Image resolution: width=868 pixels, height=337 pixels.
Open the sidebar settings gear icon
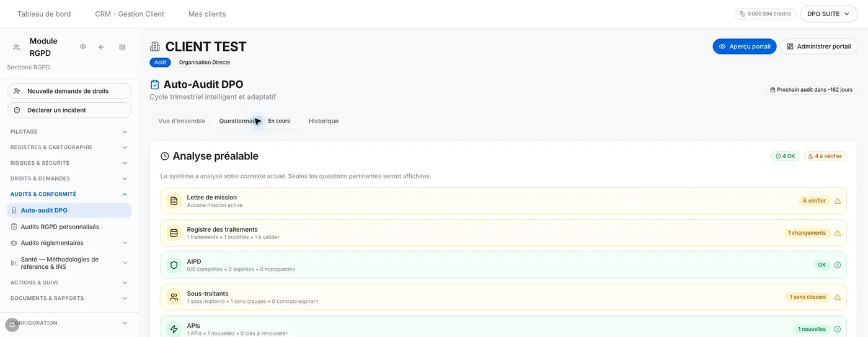tap(122, 47)
